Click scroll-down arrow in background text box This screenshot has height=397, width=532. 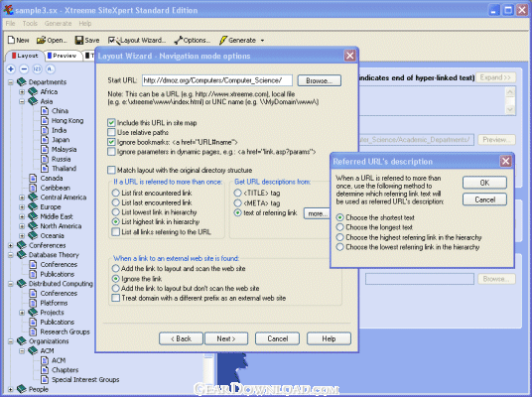click(510, 109)
